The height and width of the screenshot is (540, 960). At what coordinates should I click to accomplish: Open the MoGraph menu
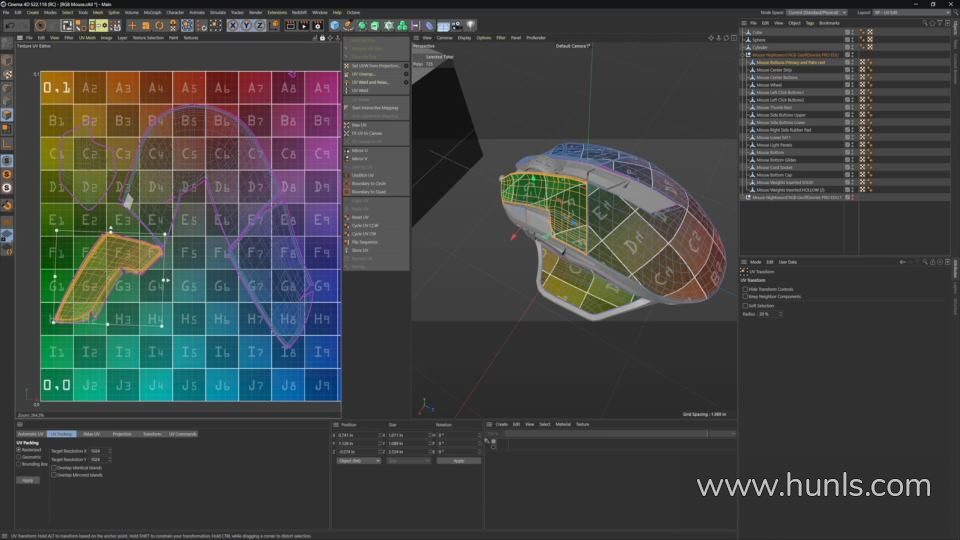152,12
